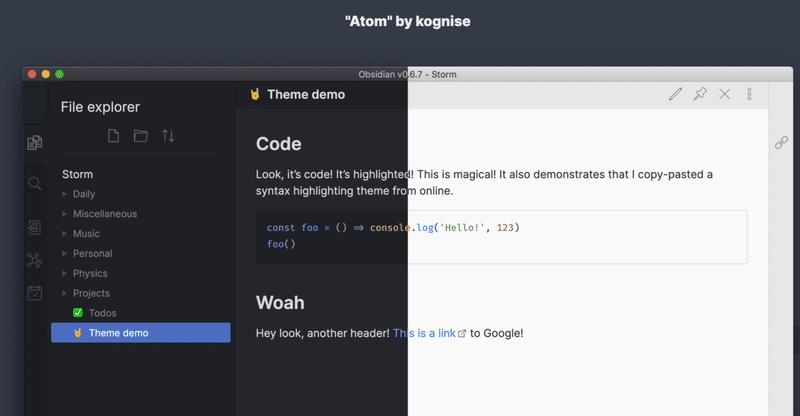Image resolution: width=800 pixels, height=416 pixels.
Task: Expand the Projects folder
Action: [64, 293]
